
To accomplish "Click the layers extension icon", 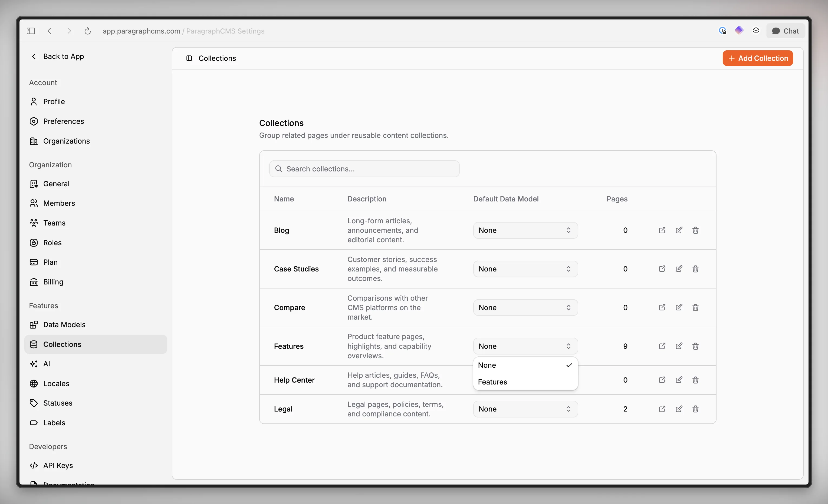I will (756, 31).
